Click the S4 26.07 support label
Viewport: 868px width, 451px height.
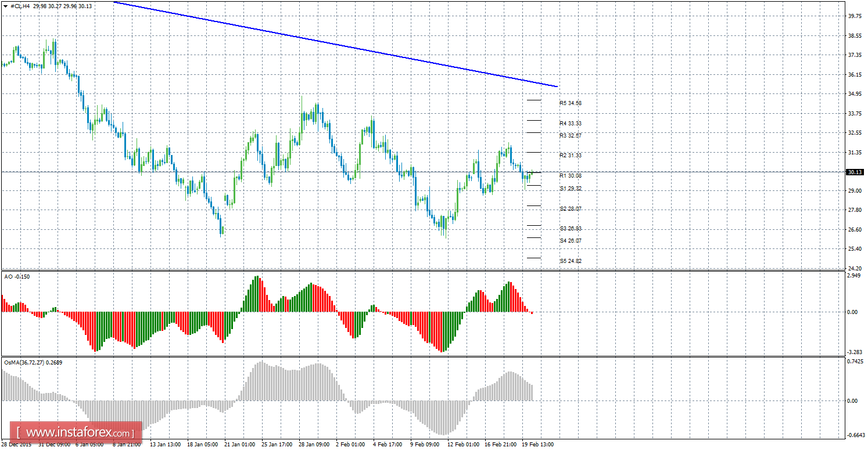pyautogui.click(x=571, y=241)
